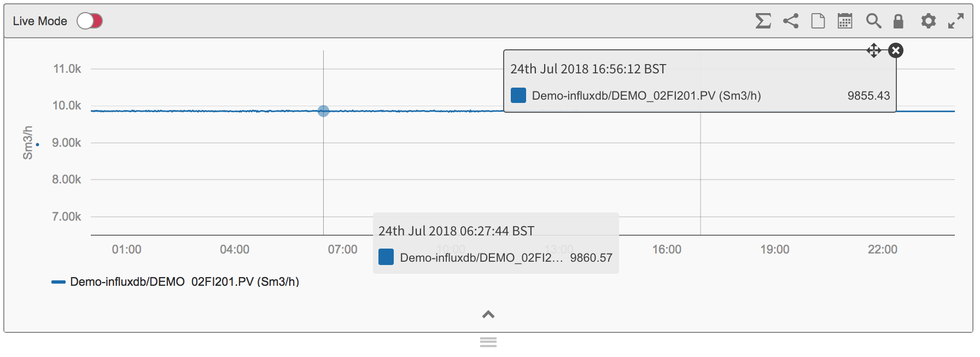Open the sigma statistics icon
Image resolution: width=980 pixels, height=357 pixels.
763,21
